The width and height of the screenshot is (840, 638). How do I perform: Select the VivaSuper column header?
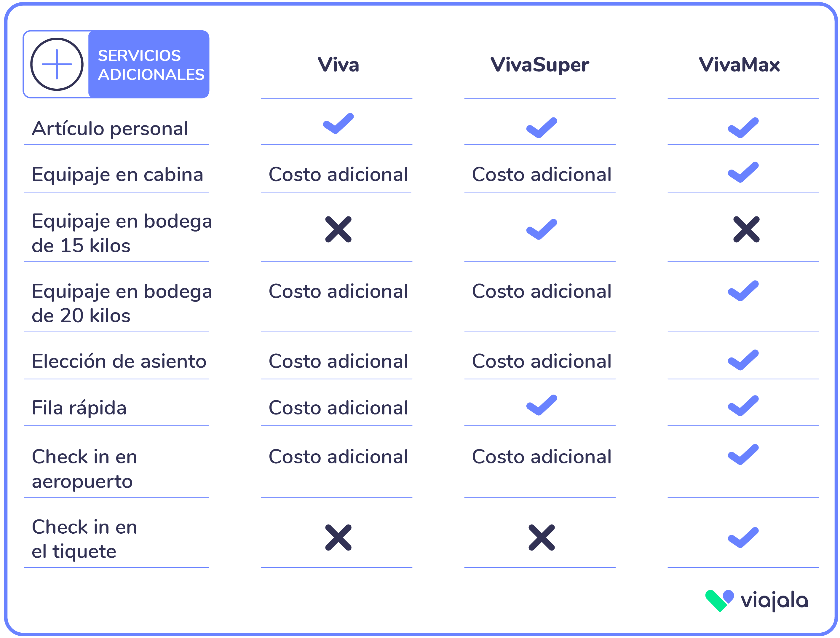coord(540,65)
